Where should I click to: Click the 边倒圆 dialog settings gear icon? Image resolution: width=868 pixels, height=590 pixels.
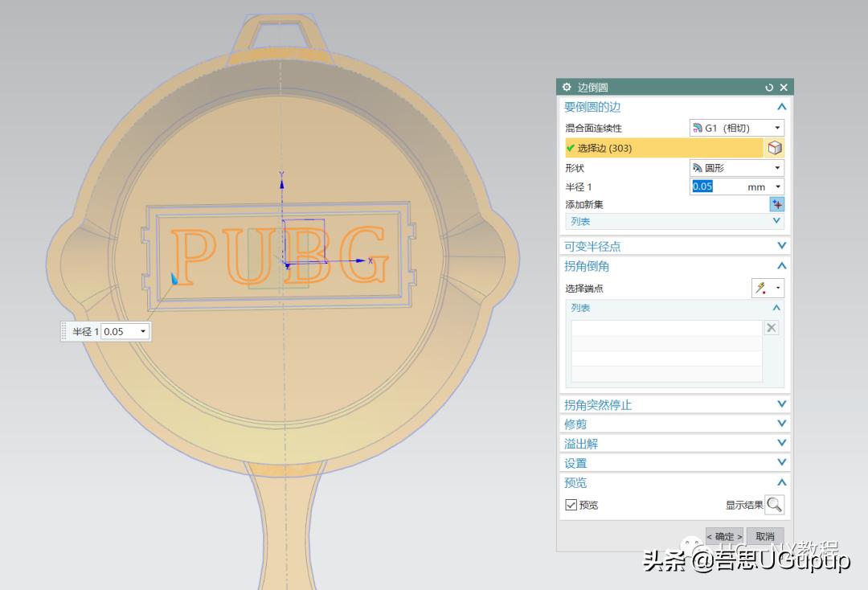pos(567,88)
